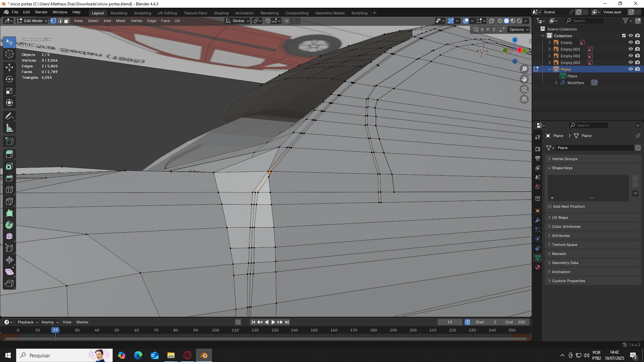The width and height of the screenshot is (644, 362).
Task: Select the Move tool in toolbar
Action: pyautogui.click(x=9, y=67)
